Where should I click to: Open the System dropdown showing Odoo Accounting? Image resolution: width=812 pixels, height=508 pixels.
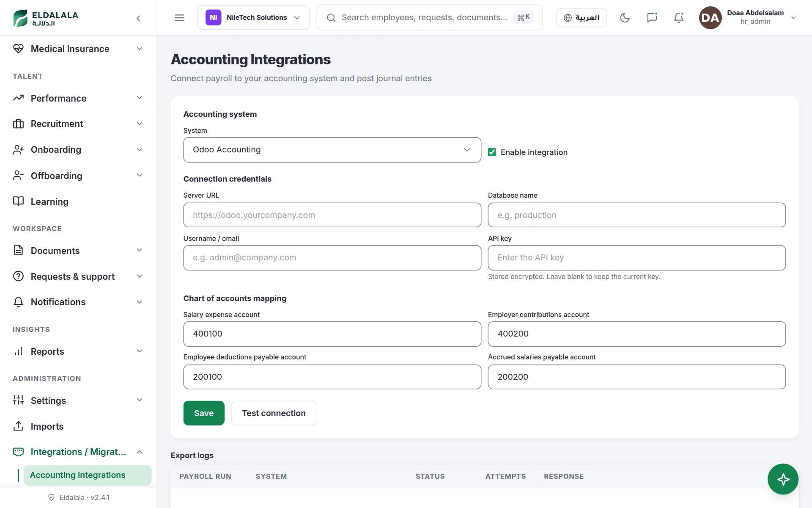[332, 150]
